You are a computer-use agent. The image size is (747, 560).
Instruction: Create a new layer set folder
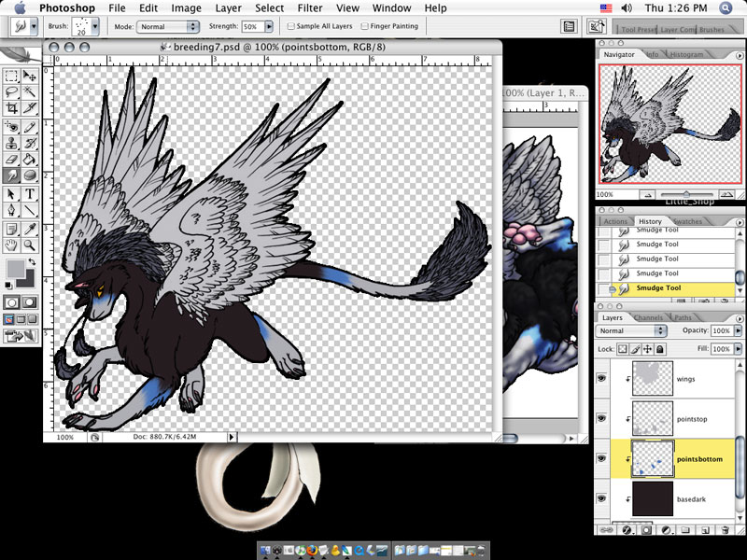pos(685,529)
